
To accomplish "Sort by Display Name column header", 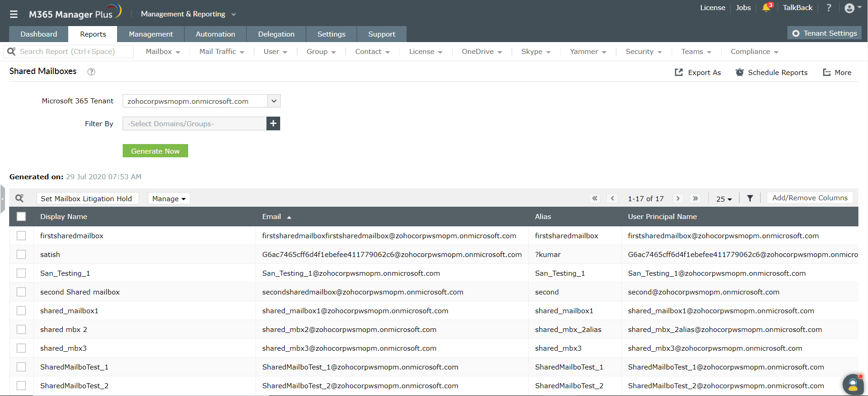I will [x=64, y=217].
